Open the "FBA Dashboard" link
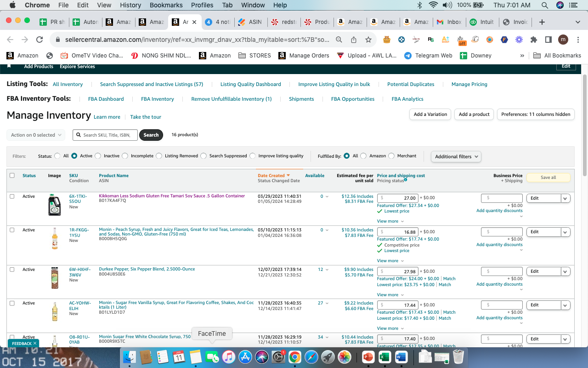The image size is (588, 368). [106, 99]
